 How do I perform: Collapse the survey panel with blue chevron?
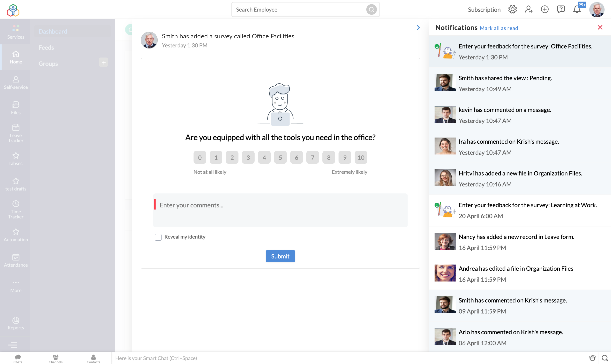418,27
